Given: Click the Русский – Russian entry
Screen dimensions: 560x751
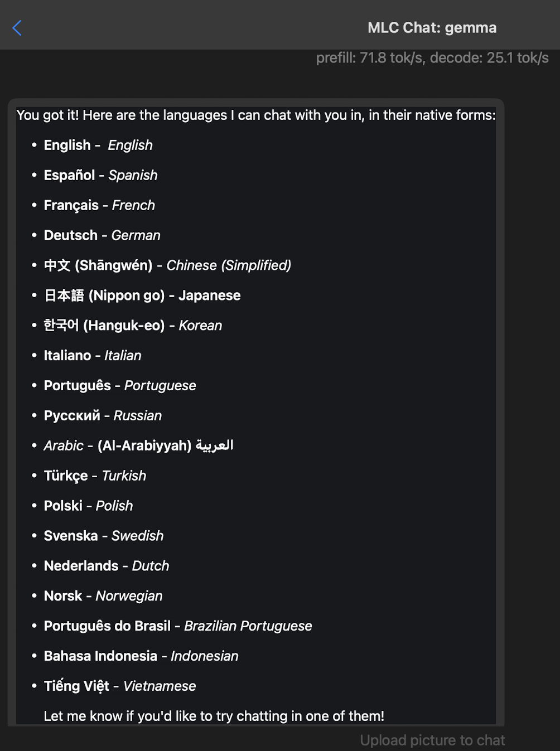Looking at the screenshot, I should pyautogui.click(x=103, y=416).
